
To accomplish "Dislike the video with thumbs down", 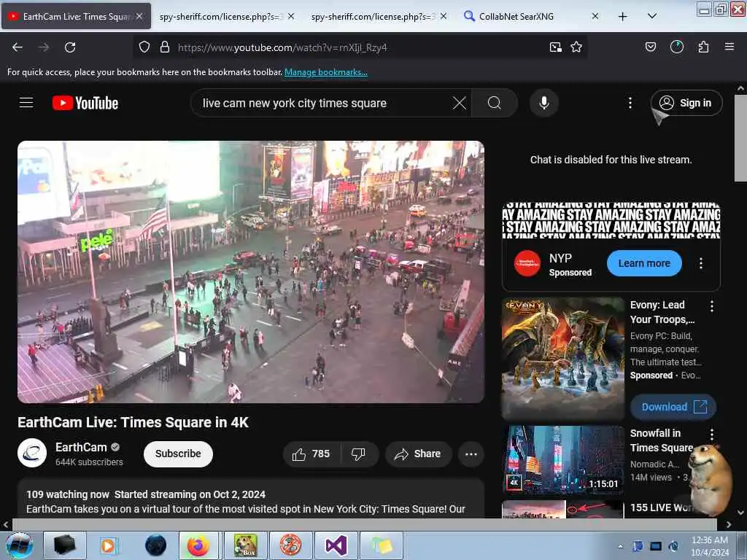I will pyautogui.click(x=359, y=454).
